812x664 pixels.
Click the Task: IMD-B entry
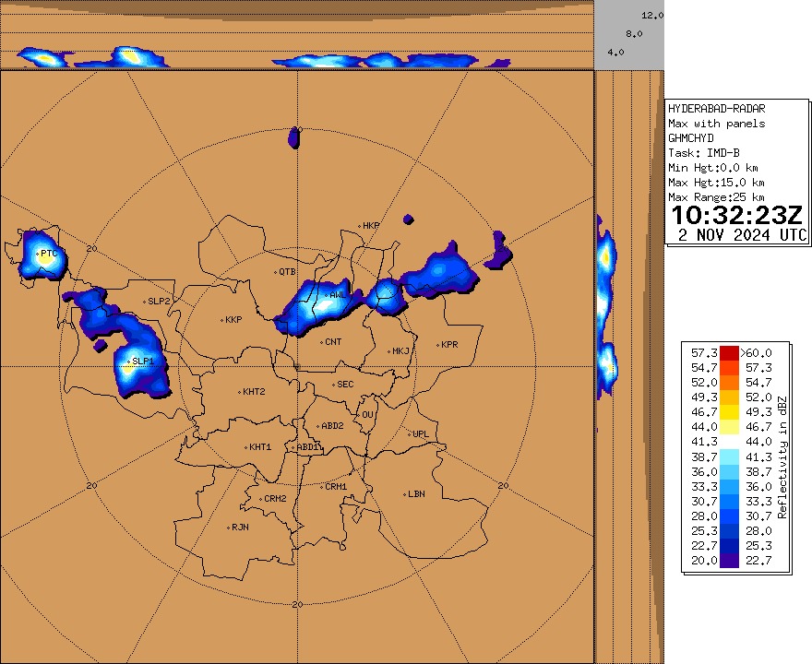click(702, 151)
